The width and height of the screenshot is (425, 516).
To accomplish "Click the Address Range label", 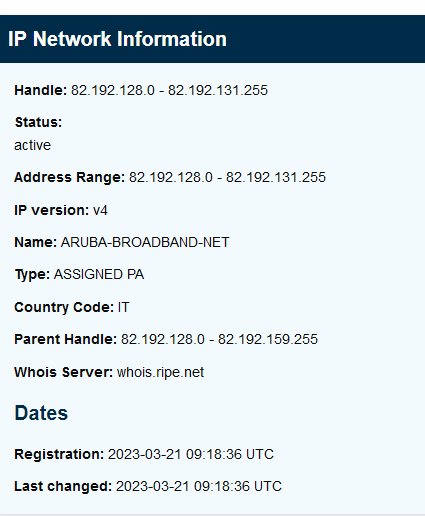I will click(69, 177).
